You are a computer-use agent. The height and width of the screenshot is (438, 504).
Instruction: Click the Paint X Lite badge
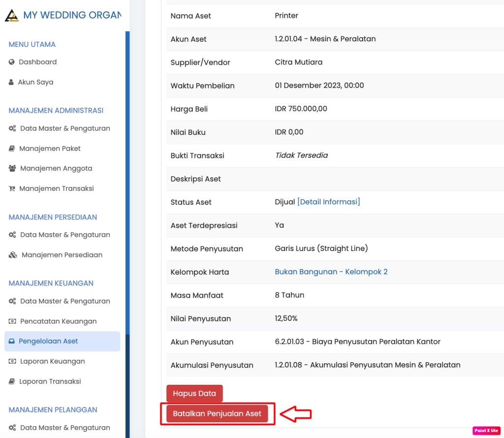pos(486,430)
